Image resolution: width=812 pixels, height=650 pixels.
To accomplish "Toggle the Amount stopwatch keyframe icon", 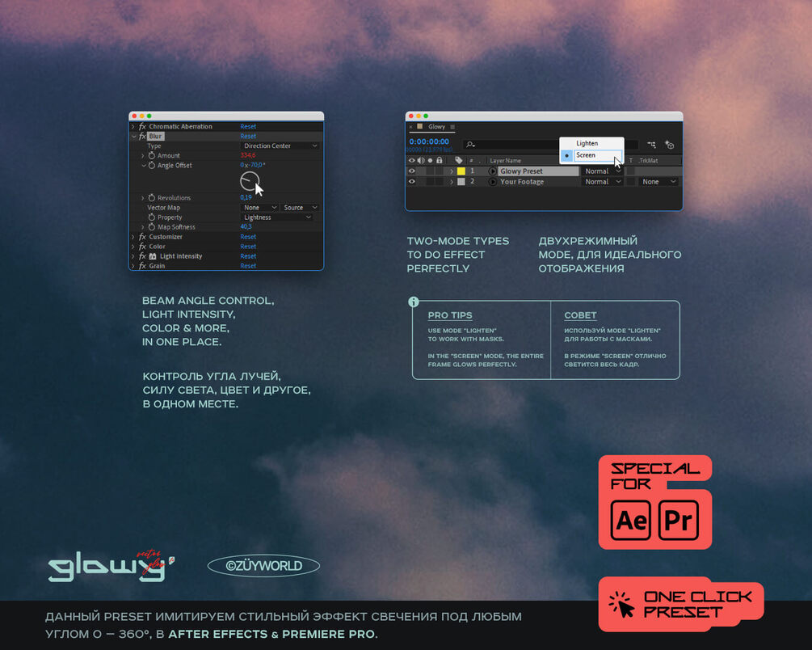I will click(x=152, y=155).
